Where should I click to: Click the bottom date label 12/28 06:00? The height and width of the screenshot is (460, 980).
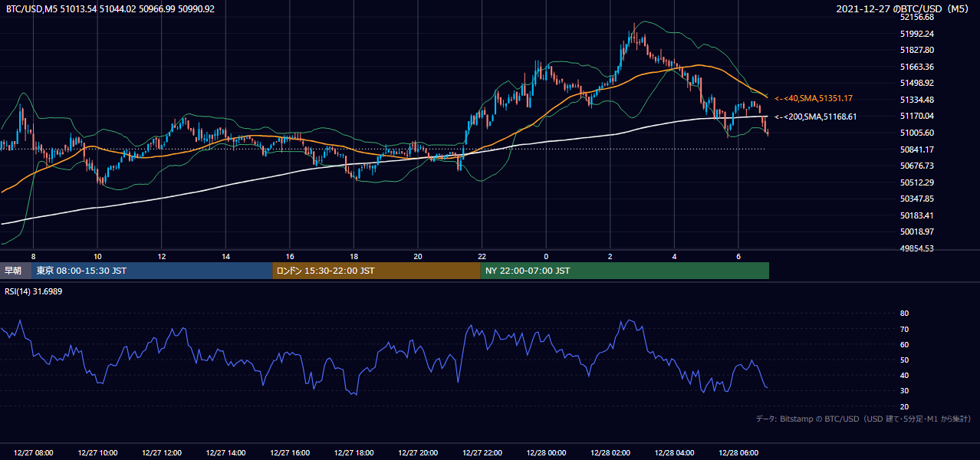click(738, 453)
